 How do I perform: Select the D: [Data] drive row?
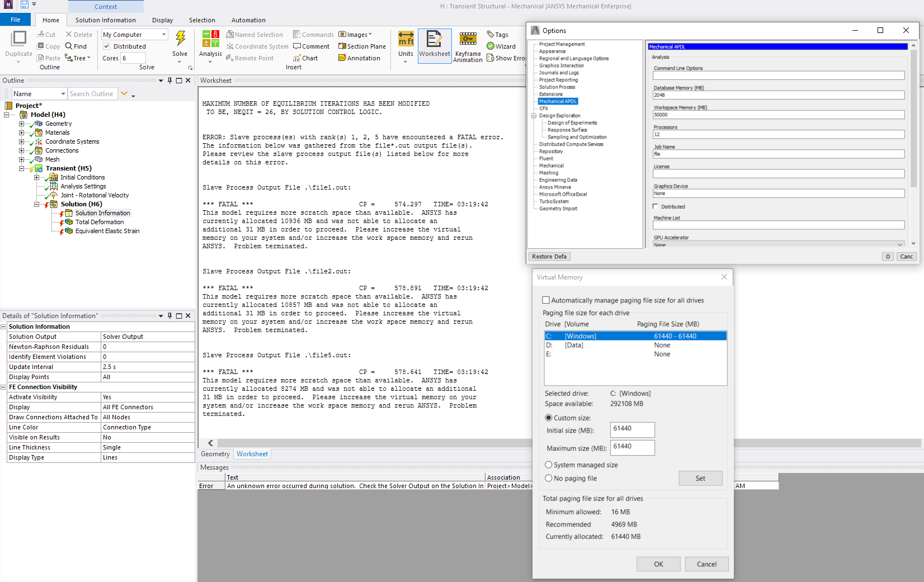635,345
